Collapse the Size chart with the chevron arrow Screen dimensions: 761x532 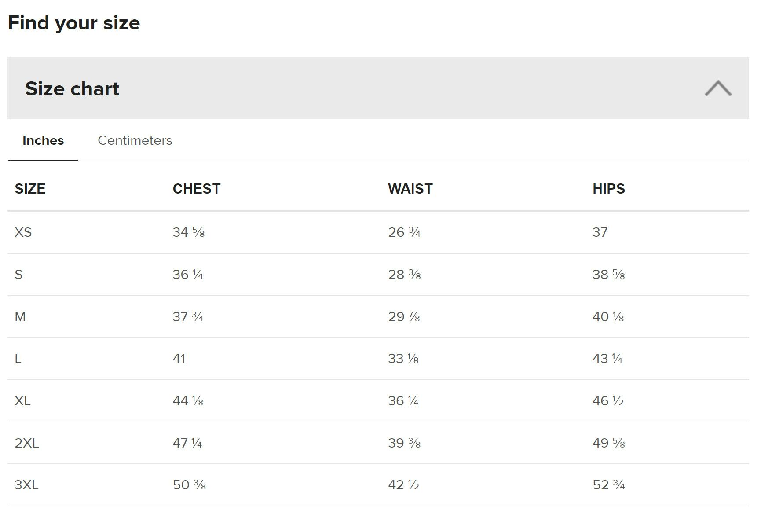click(x=717, y=88)
